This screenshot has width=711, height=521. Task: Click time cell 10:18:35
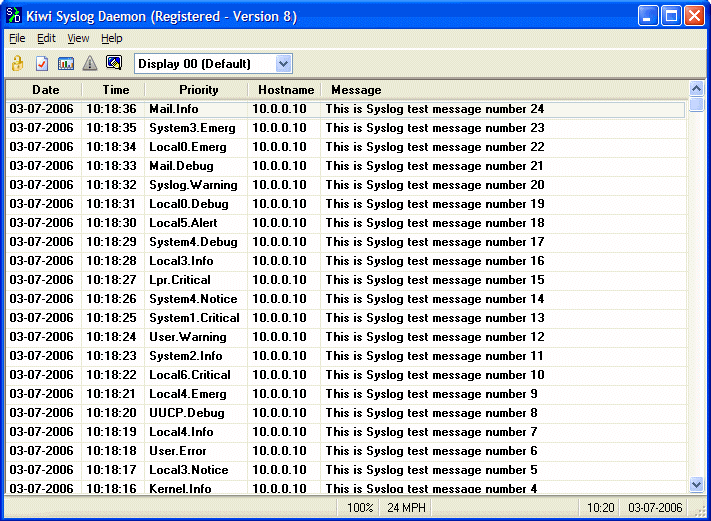pyautogui.click(x=112, y=128)
